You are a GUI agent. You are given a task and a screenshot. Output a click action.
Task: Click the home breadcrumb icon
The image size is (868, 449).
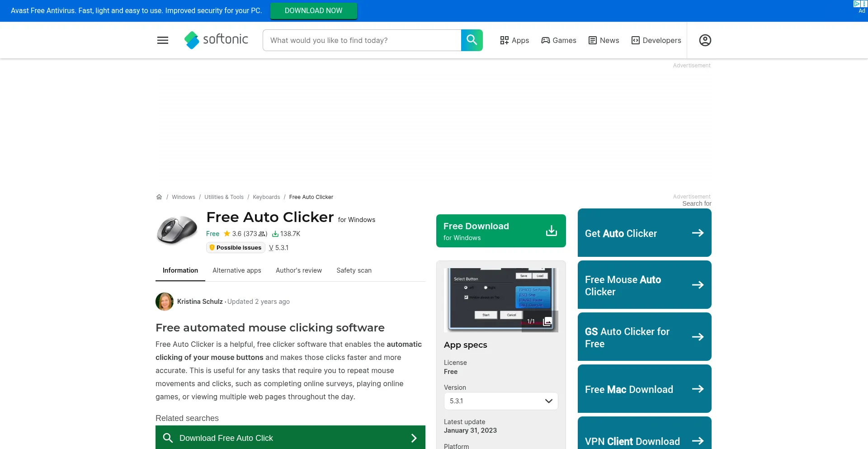(x=159, y=197)
